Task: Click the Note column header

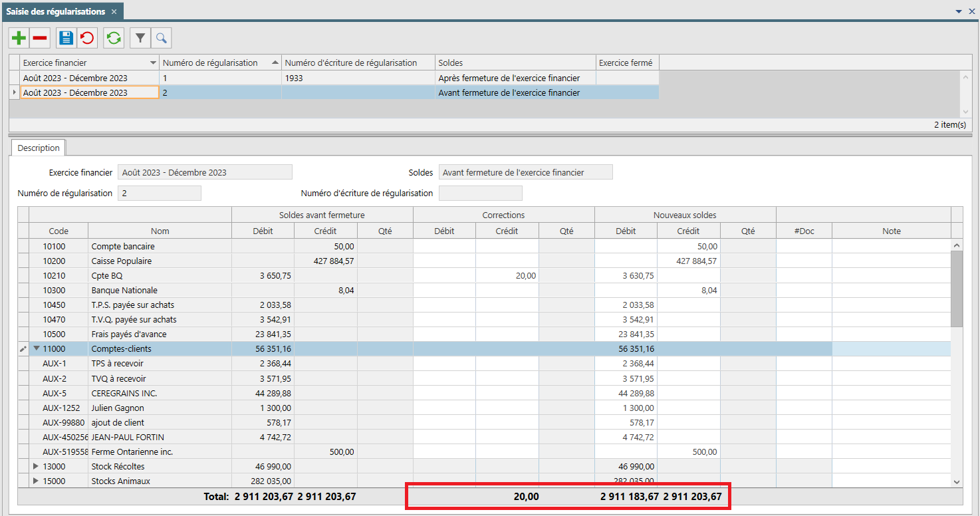Action: tap(892, 231)
